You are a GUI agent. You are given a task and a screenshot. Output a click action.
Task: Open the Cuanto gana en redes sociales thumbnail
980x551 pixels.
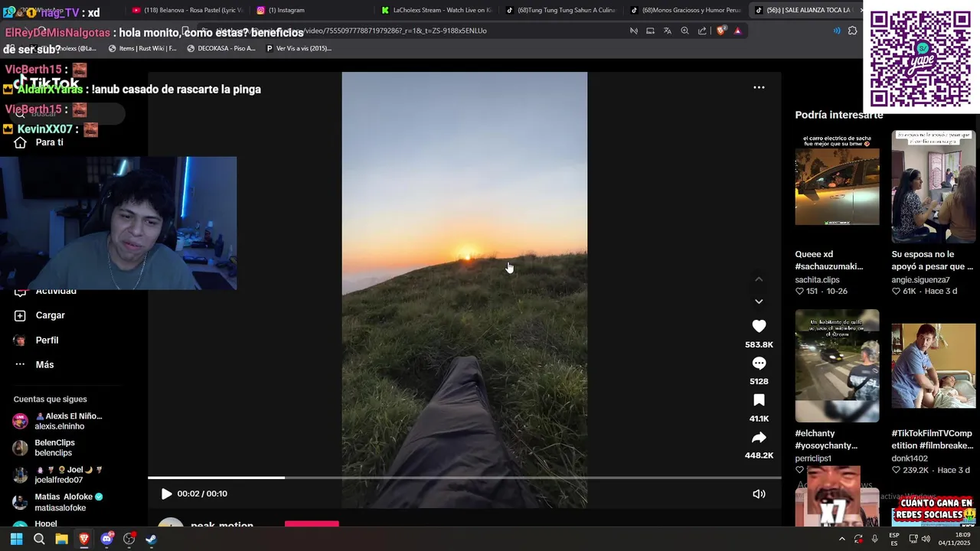(x=933, y=510)
